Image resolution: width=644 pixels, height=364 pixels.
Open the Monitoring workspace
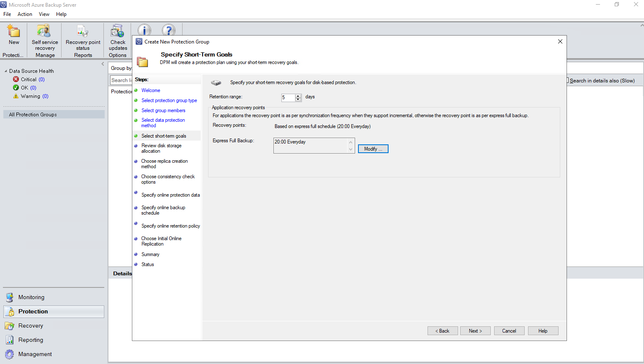click(x=54, y=297)
